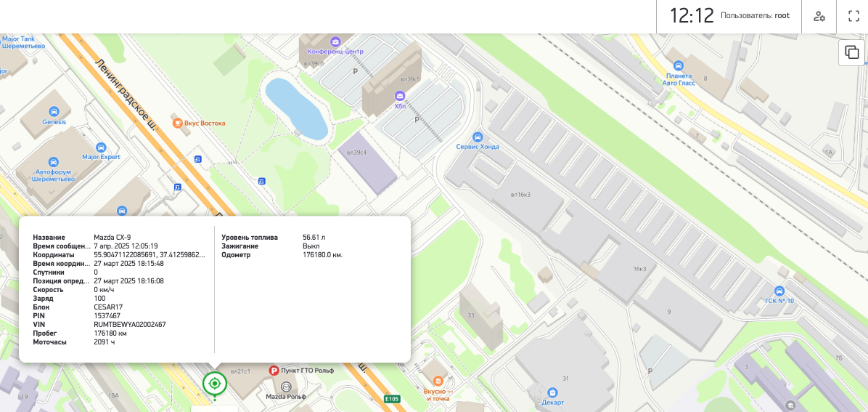Select the Хбп business icon

(x=400, y=96)
